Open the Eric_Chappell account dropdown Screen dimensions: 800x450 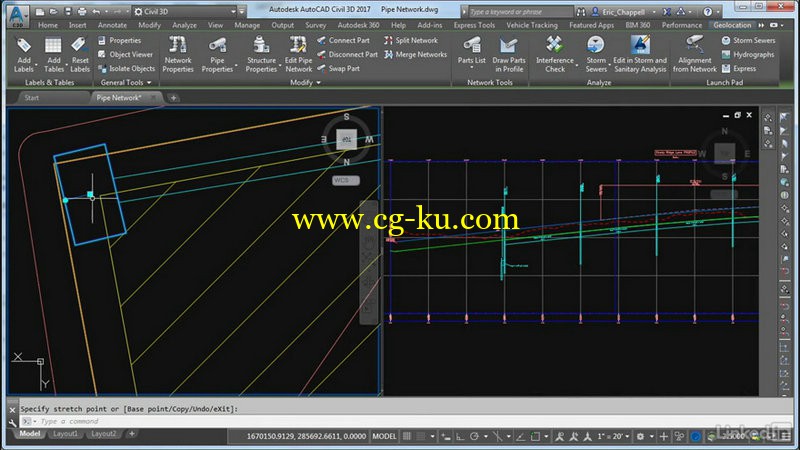[x=623, y=11]
